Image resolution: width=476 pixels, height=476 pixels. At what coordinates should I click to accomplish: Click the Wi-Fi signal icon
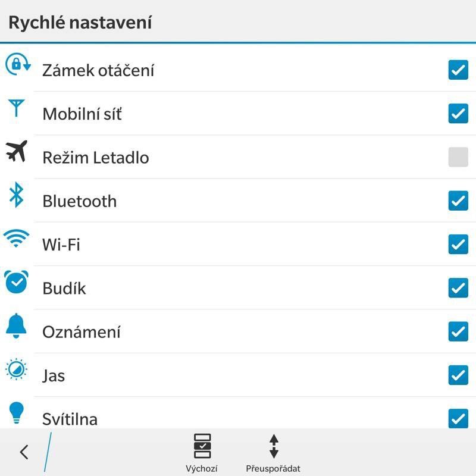click(x=17, y=239)
